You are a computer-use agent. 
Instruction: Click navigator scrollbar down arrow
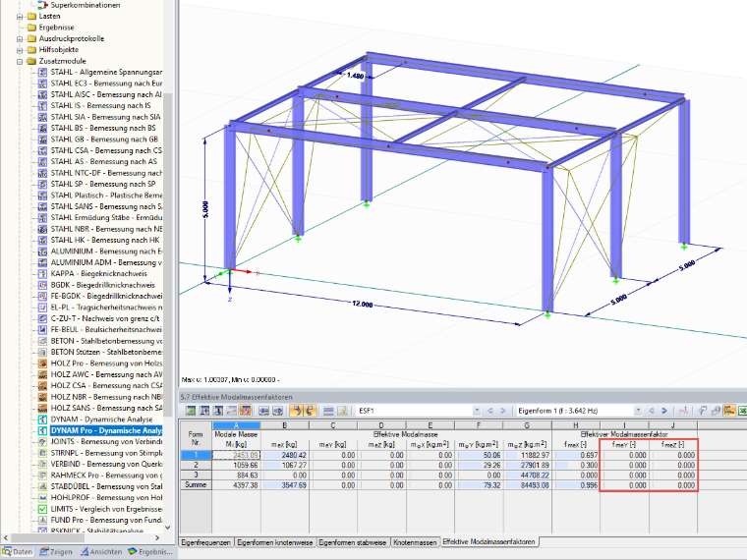coord(167,528)
